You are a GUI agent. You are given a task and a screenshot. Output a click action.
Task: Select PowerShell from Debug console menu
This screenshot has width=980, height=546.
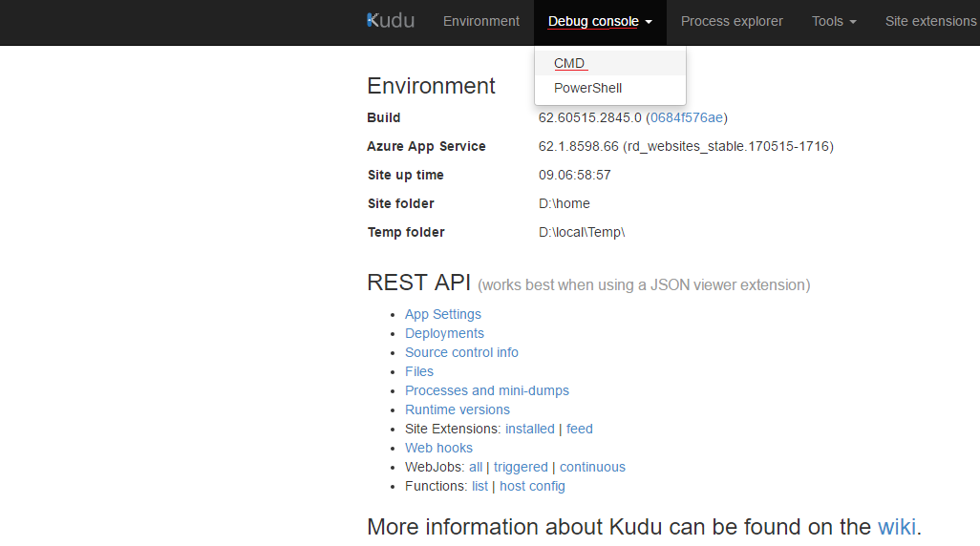[610, 88]
